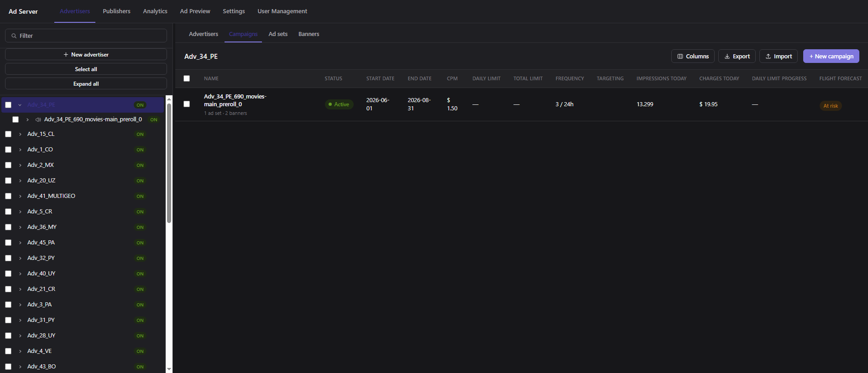Viewport: 868px width, 373px height.
Task: Open the Analytics menu
Action: pos(155,11)
